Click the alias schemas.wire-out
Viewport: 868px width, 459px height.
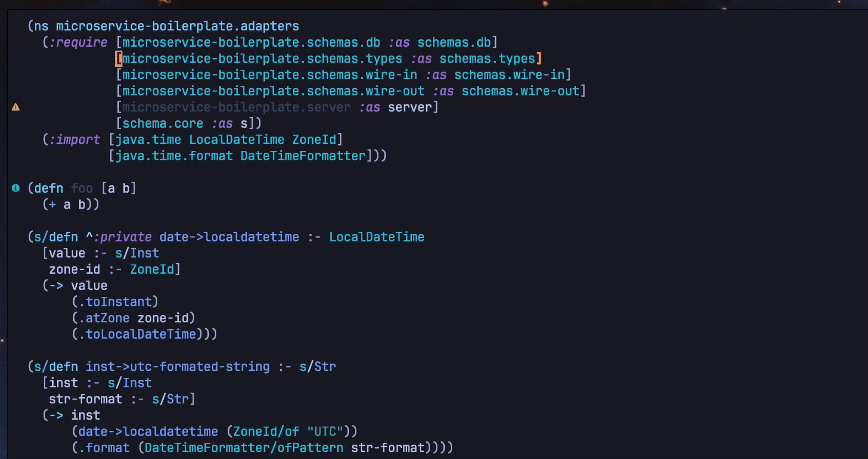tap(521, 91)
